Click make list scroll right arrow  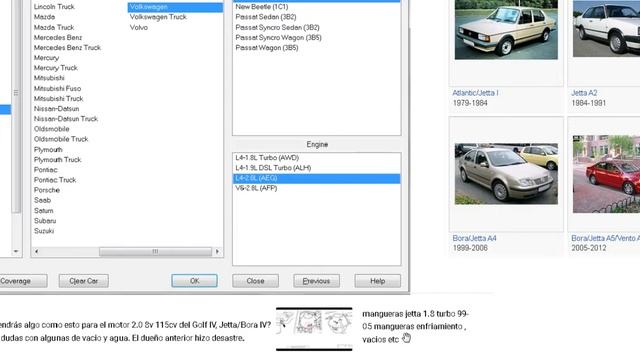coord(217,252)
